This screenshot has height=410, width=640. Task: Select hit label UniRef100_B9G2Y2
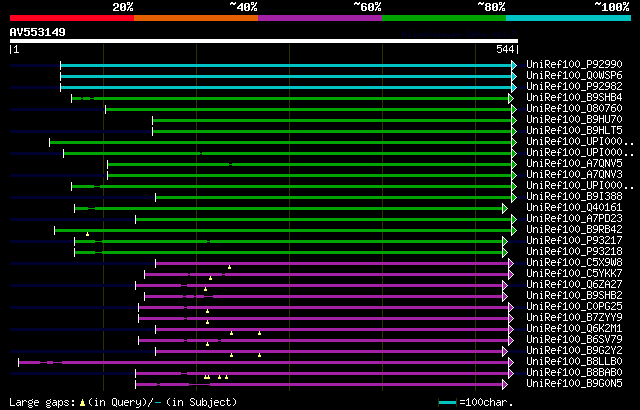(x=574, y=351)
